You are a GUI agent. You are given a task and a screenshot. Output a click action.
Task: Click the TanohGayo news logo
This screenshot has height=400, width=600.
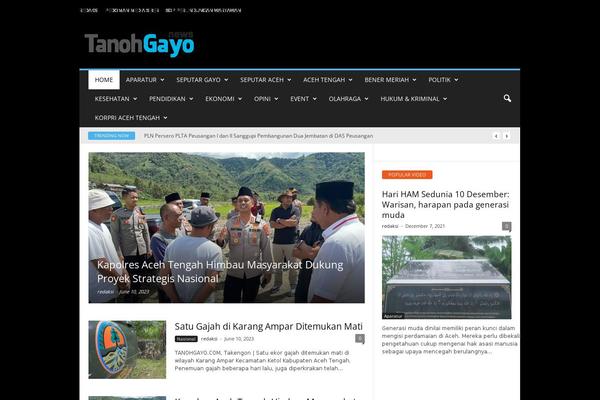coord(139,44)
